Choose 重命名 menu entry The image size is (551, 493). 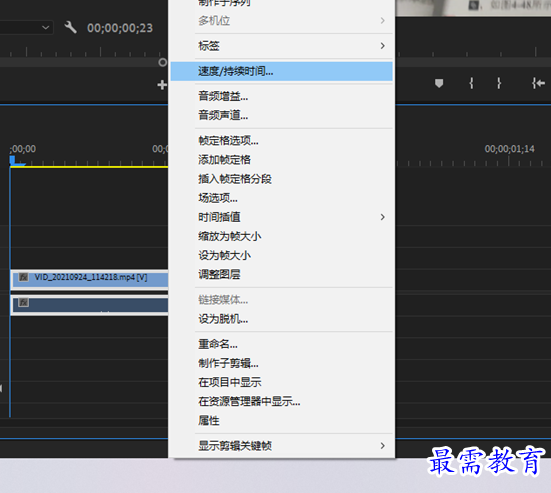tap(281, 344)
